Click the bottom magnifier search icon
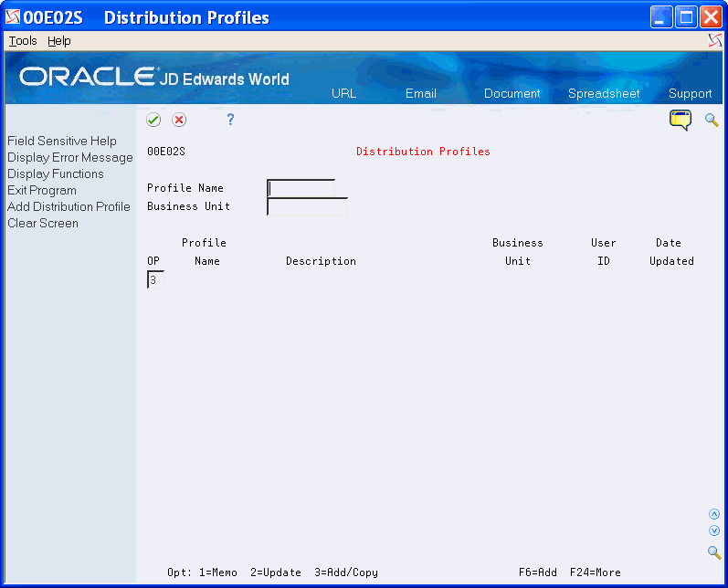Screen dimensions: 728x588 point(714,552)
